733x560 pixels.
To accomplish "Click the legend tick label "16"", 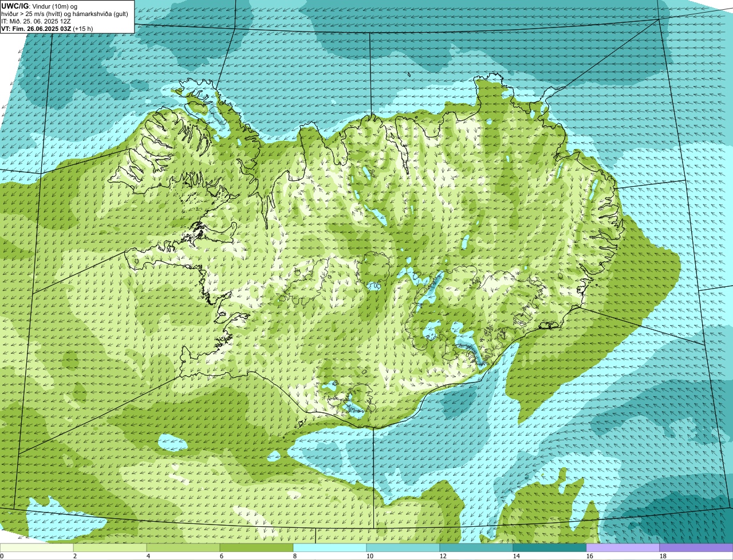I will (590, 556).
